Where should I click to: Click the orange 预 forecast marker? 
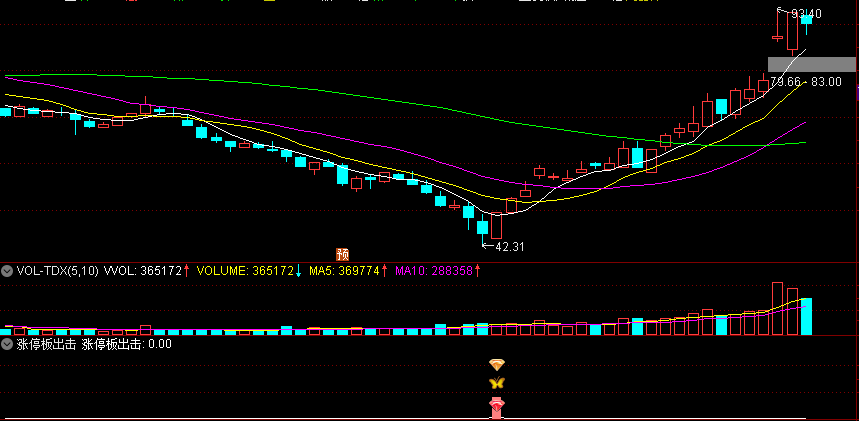[342, 254]
